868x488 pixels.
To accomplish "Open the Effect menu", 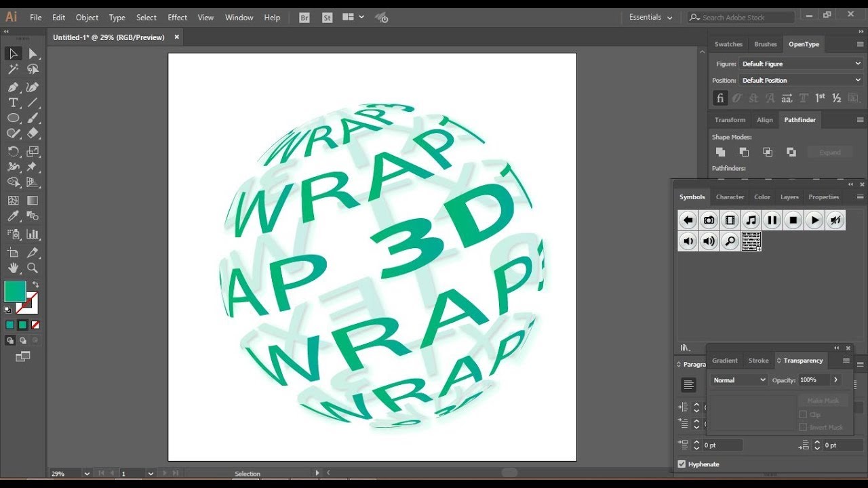I will coord(177,18).
